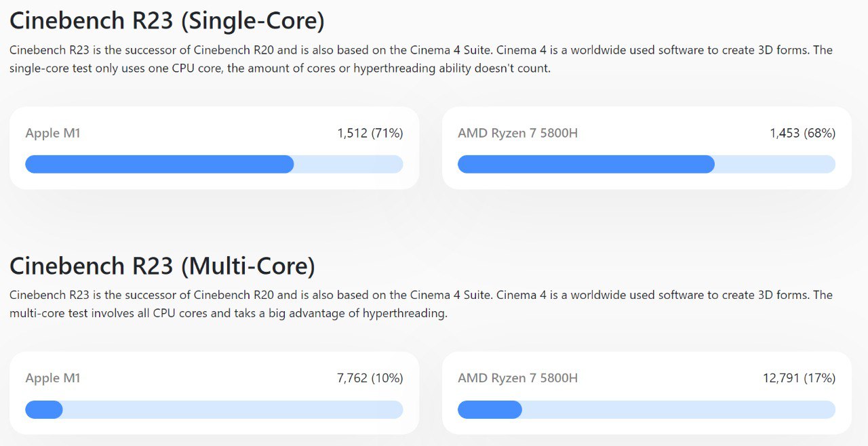868x446 pixels.
Task: Select AMD Ryzen 7 5800H single-core label
Action: click(x=517, y=134)
